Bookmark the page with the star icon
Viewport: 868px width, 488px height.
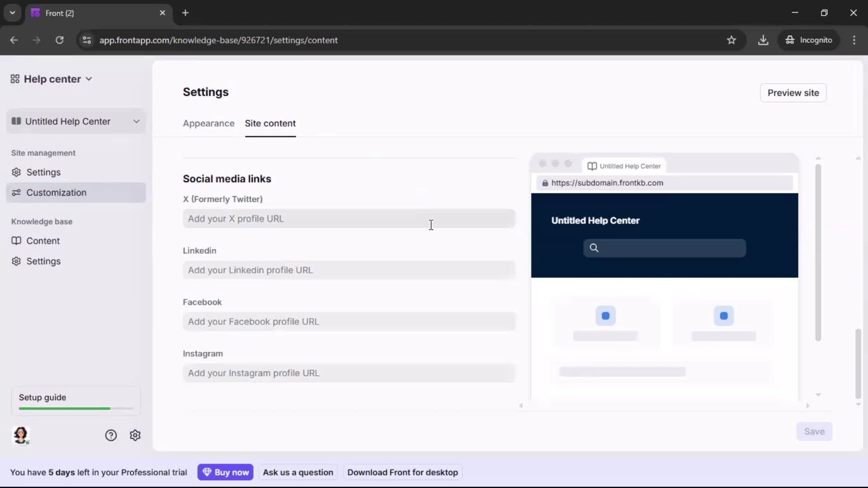pos(732,40)
